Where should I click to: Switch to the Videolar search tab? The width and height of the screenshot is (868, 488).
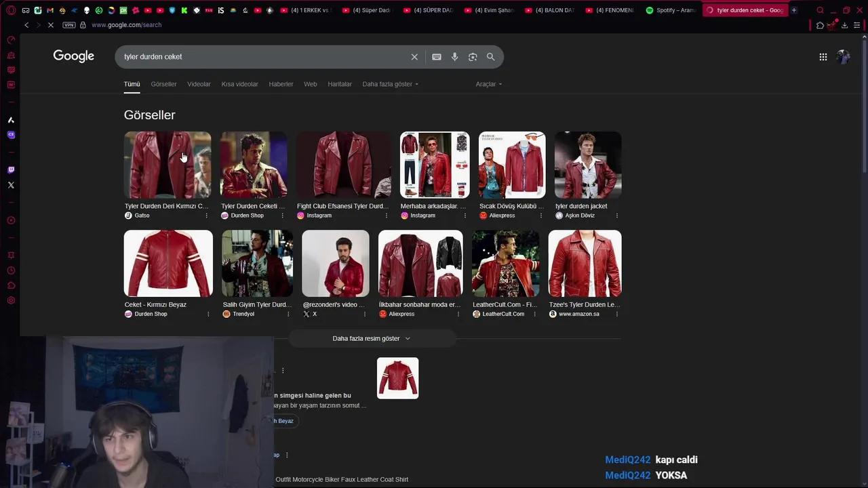coord(199,84)
